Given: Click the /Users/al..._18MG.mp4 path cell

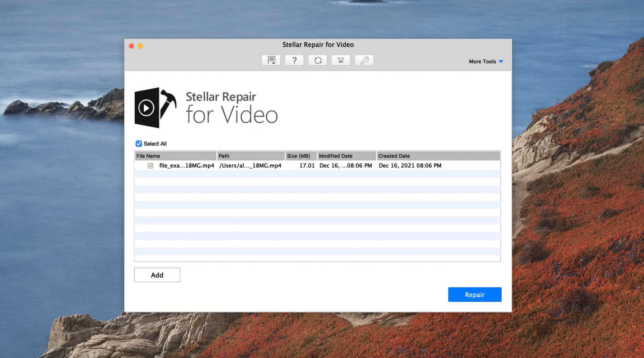Looking at the screenshot, I should (x=250, y=165).
